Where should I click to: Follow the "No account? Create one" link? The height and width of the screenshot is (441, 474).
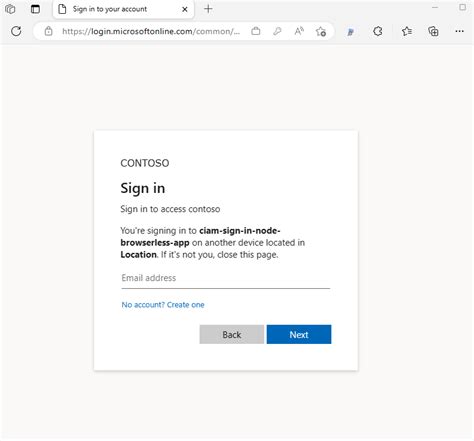tap(163, 305)
